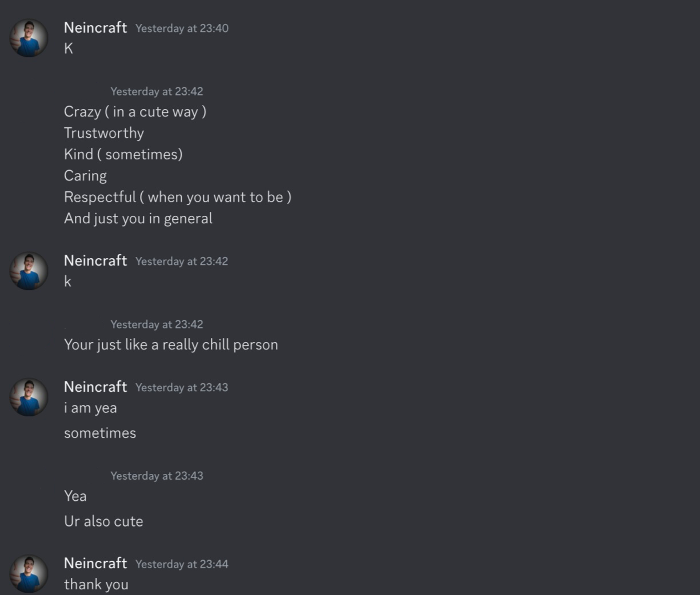The width and height of the screenshot is (700, 595).
Task: Open Neincraft username above lowercase 'k' message
Action: coord(95,260)
